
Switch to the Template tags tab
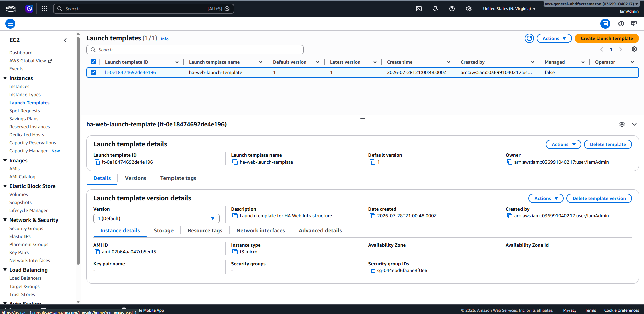click(178, 178)
